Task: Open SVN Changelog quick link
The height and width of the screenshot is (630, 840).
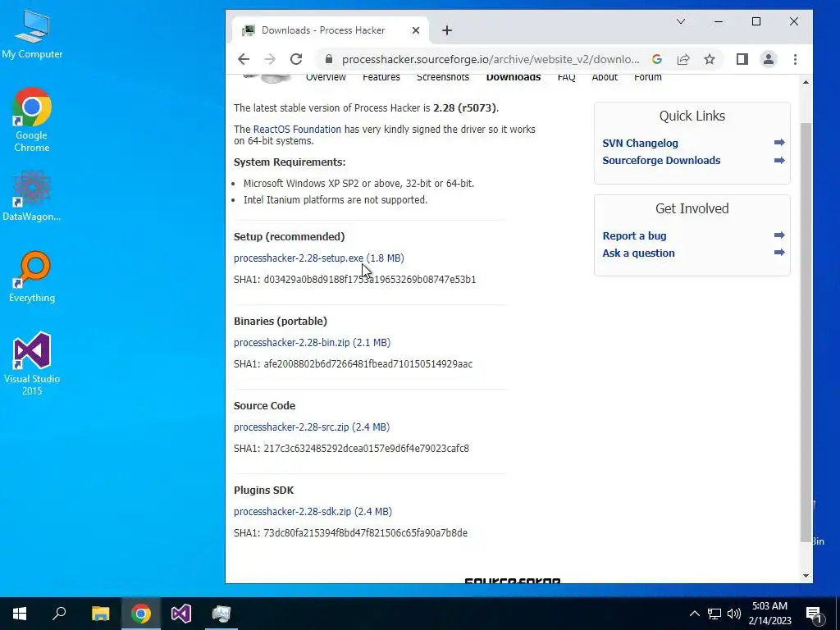Action: [640, 143]
